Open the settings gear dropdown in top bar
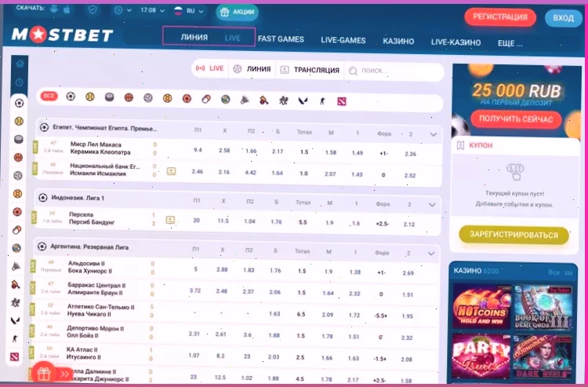 122,10
